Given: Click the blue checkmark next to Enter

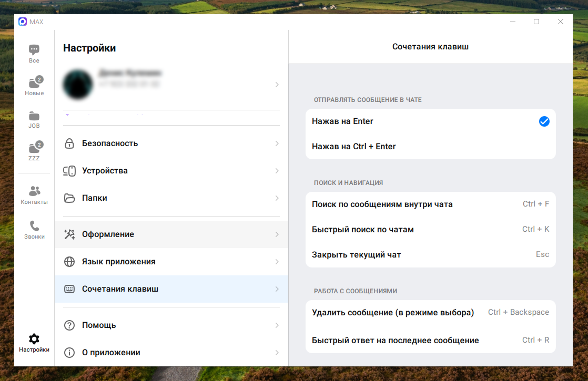Looking at the screenshot, I should tap(544, 121).
